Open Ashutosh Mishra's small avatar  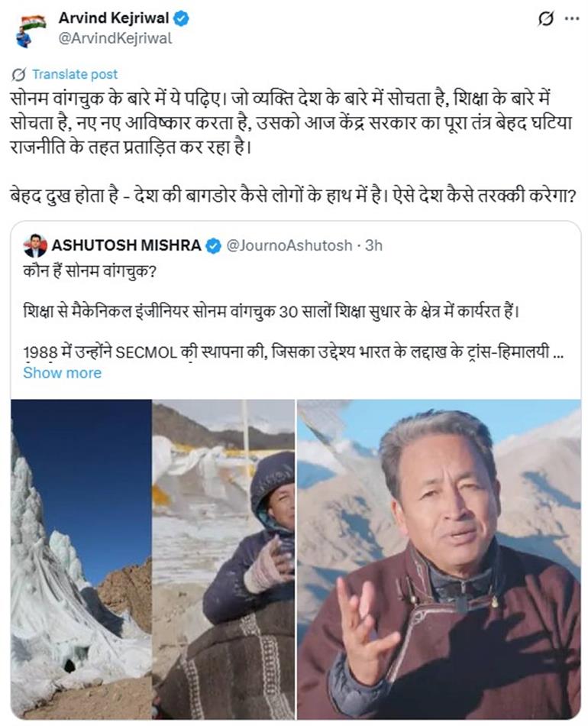point(35,245)
